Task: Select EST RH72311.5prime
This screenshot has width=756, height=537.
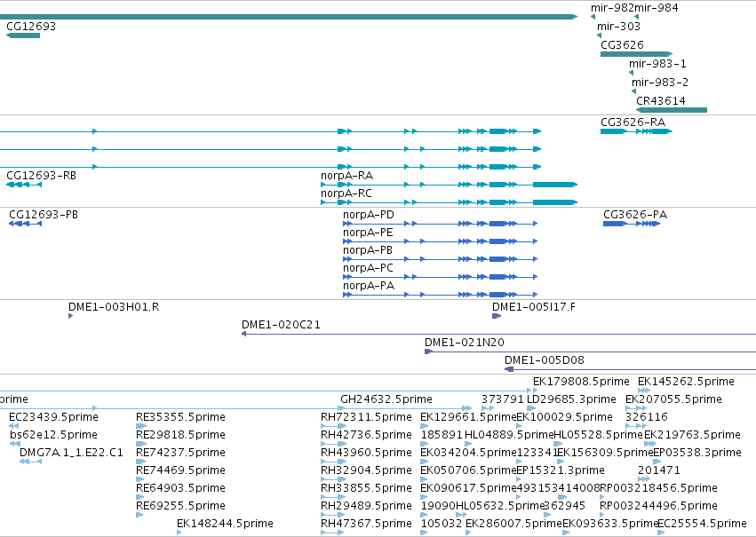Action: pyautogui.click(x=334, y=426)
